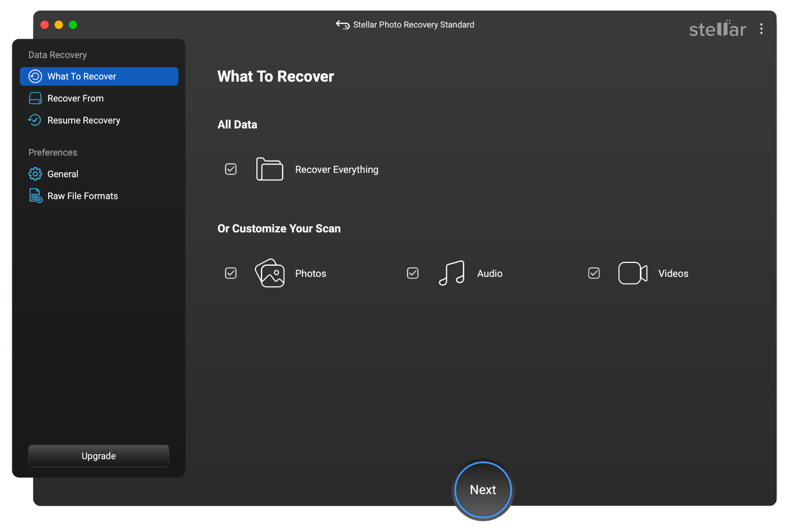800x532 pixels.
Task: Disable the Videos checkbox
Action: tap(594, 273)
